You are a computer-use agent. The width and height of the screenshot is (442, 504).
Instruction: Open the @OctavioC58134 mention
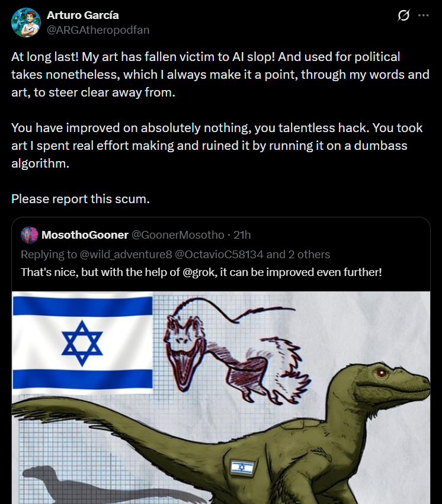220,255
